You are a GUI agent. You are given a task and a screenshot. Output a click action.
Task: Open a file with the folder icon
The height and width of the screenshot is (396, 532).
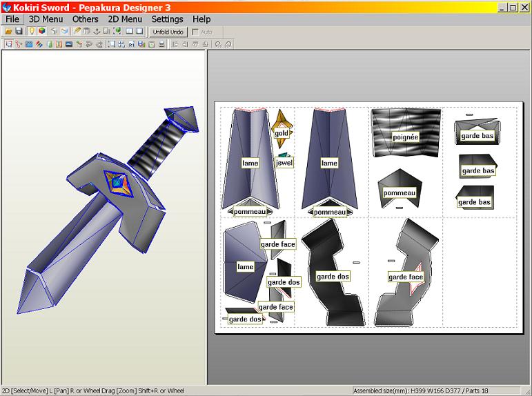pos(8,32)
